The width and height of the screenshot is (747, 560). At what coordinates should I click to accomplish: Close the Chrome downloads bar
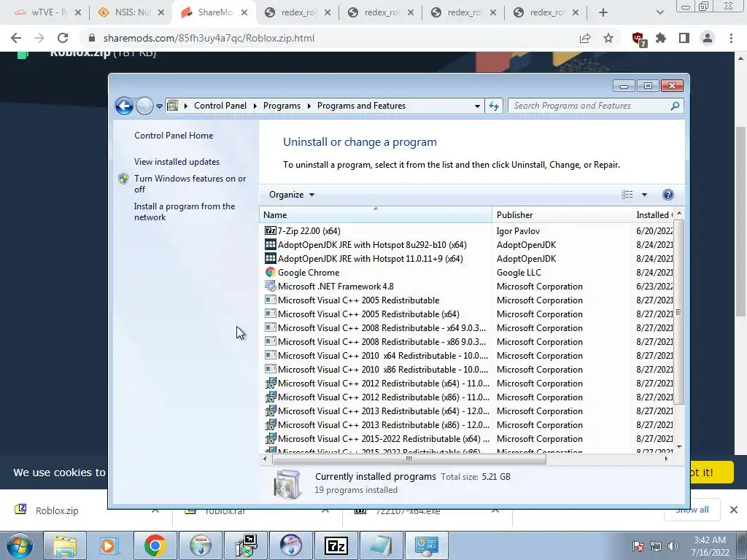pos(734,510)
